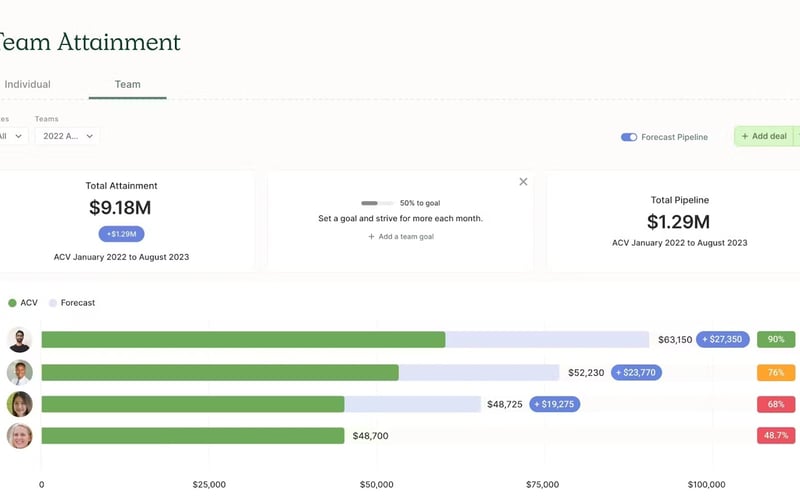Open the 2022 Teams dropdown
This screenshot has width=800, height=500.
pos(67,136)
